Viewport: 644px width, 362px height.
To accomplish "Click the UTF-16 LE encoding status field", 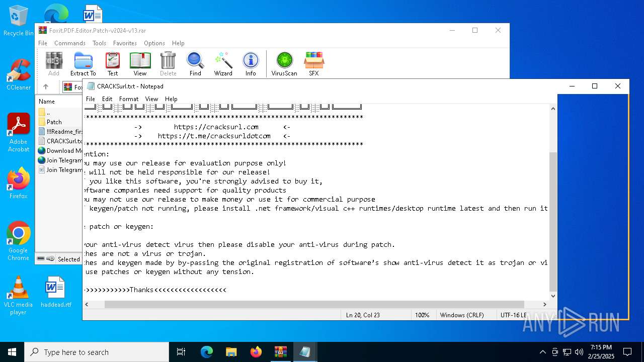I will (x=513, y=315).
